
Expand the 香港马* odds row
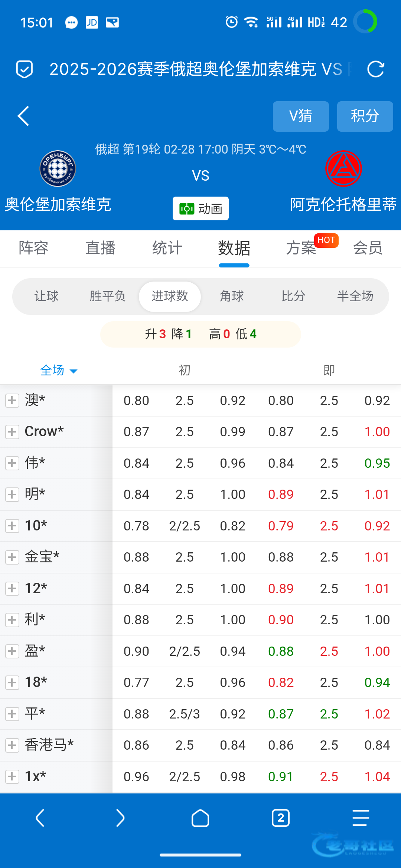12,745
